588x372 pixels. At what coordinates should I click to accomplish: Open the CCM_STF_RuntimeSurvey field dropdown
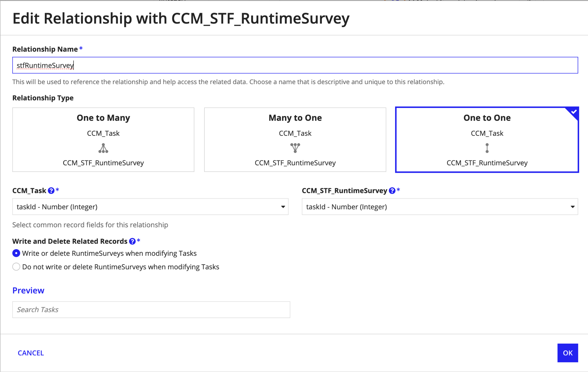[440, 207]
